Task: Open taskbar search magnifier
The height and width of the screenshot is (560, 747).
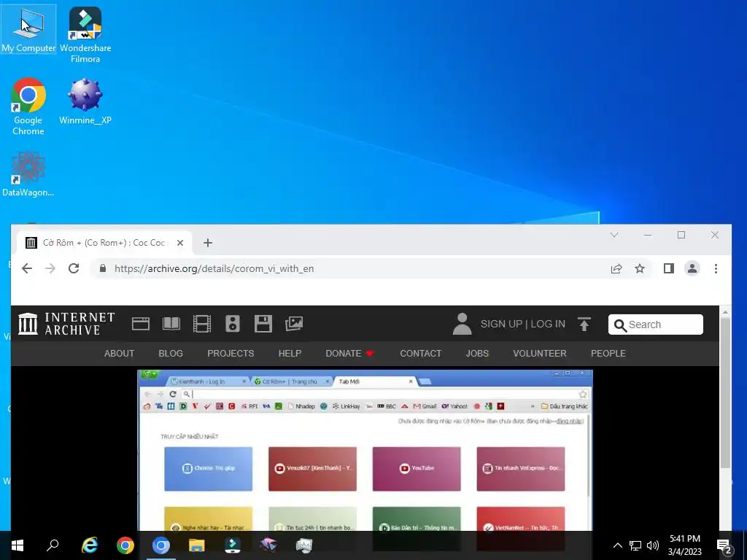Action: click(53, 545)
